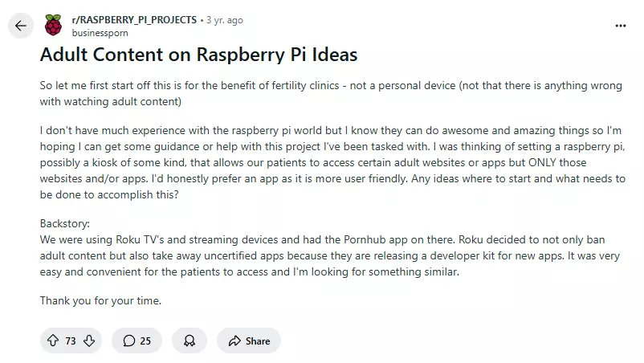
Task: Downvote the Raspberry Pi post
Action: coord(89,341)
